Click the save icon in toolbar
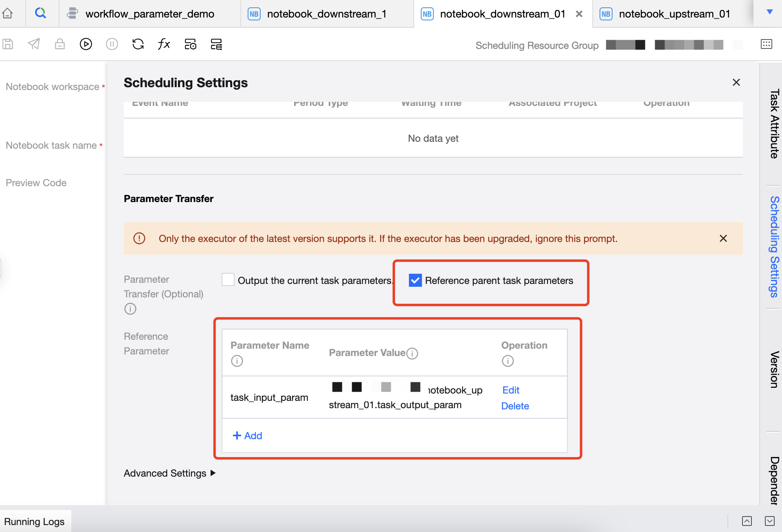 click(8, 44)
